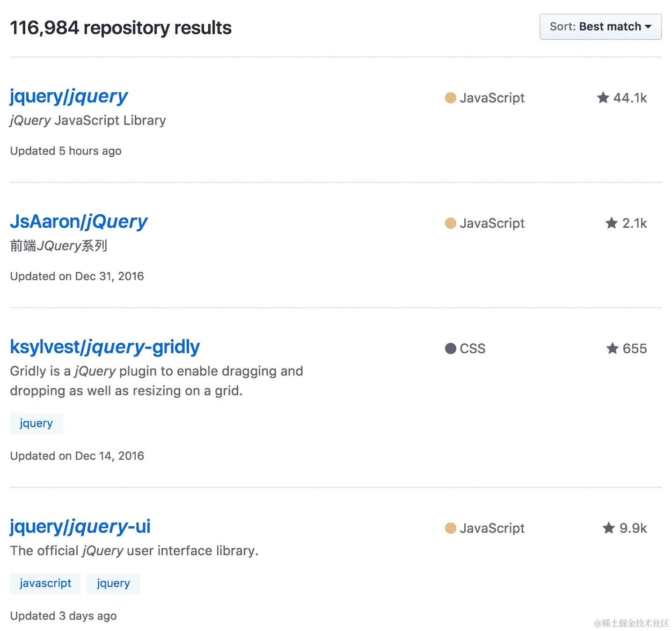Image resolution: width=672 pixels, height=631 pixels.
Task: Click the 44.1k star count
Action: point(630,98)
